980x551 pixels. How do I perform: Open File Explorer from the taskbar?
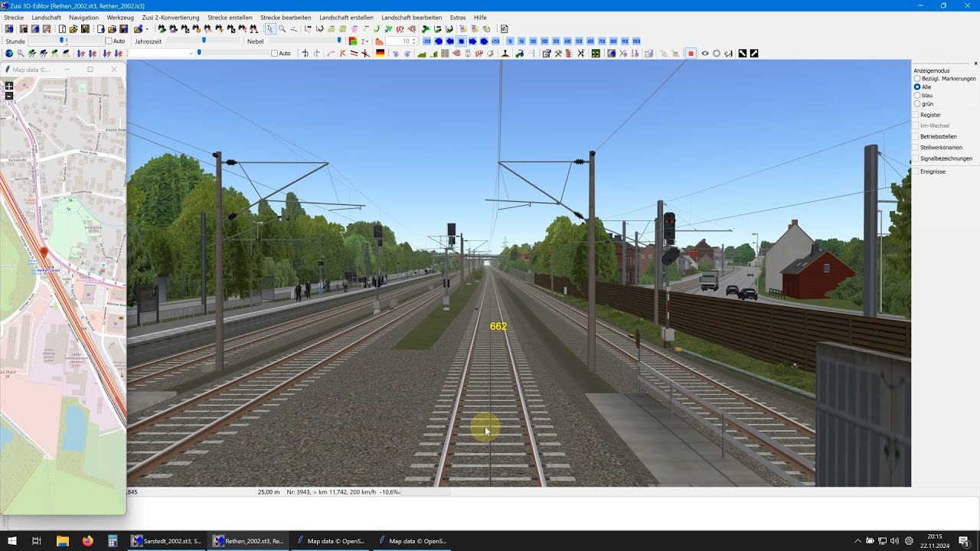(x=63, y=541)
